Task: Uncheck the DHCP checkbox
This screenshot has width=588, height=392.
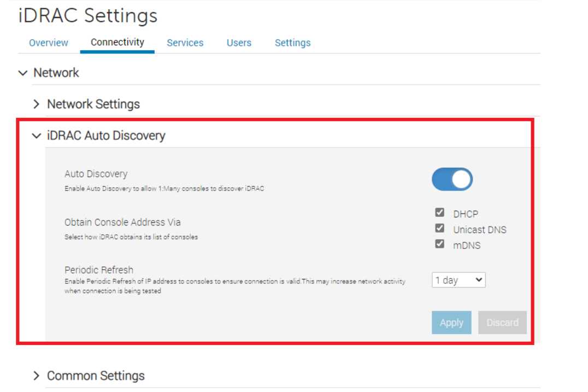Action: tap(439, 213)
